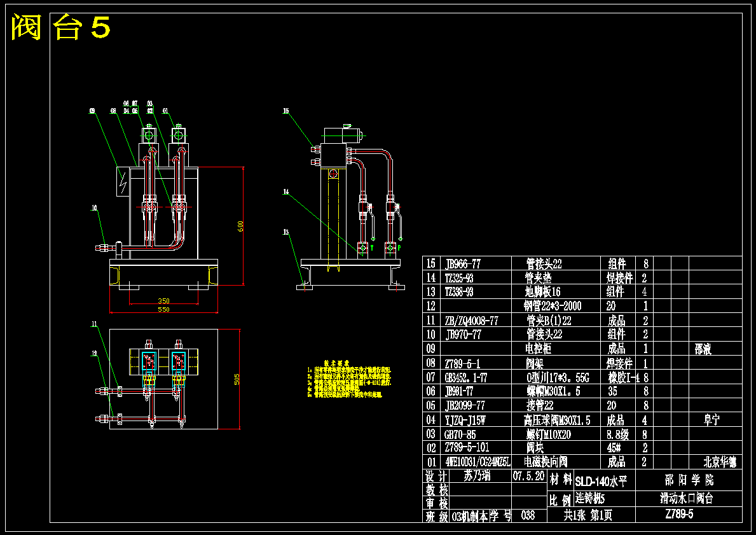The height and width of the screenshot is (535, 756).
Task: Select the 505 dimension on plan view
Action: (x=237, y=379)
